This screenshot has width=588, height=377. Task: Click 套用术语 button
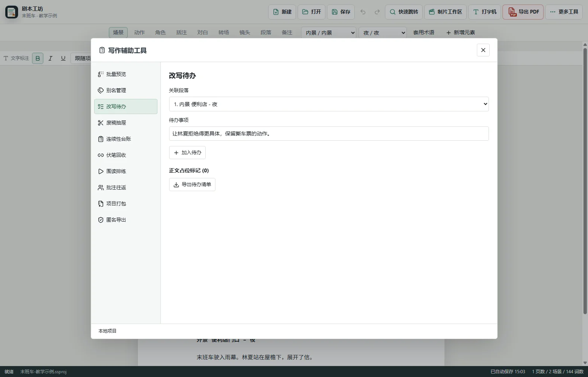(x=424, y=33)
